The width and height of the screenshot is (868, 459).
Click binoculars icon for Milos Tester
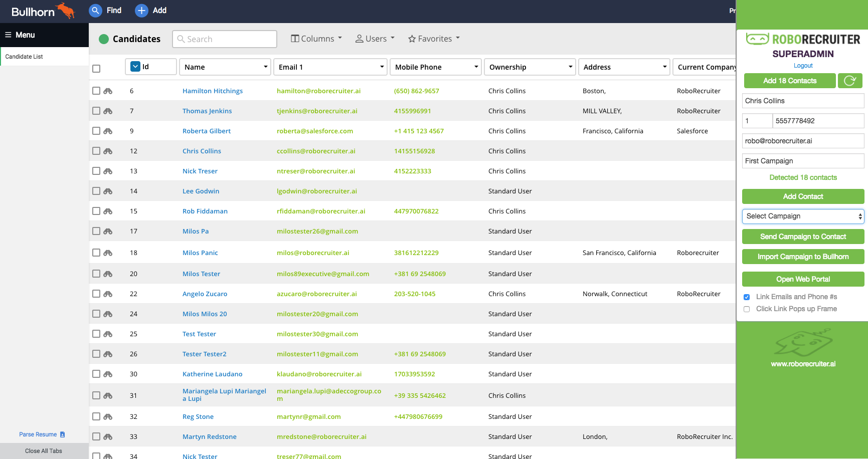[x=108, y=274]
